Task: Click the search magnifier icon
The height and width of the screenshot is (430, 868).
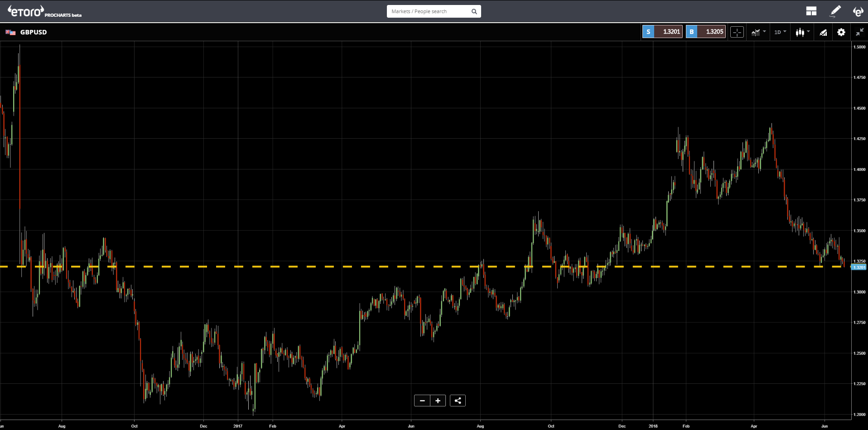Action: 474,11
